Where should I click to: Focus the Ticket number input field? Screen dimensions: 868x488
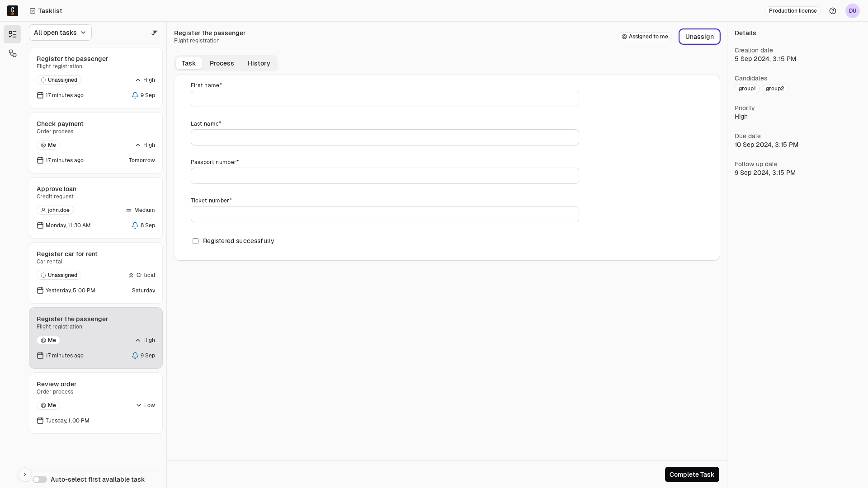(x=385, y=214)
